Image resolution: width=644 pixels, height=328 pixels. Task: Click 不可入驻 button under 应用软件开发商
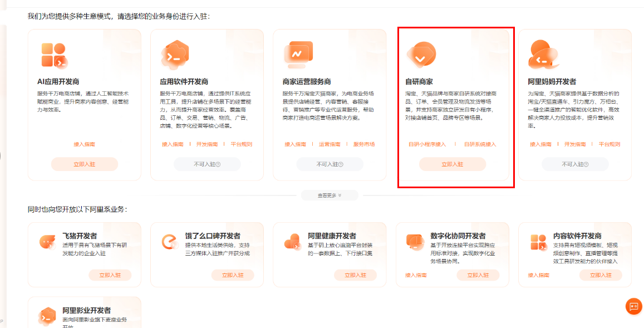207,164
